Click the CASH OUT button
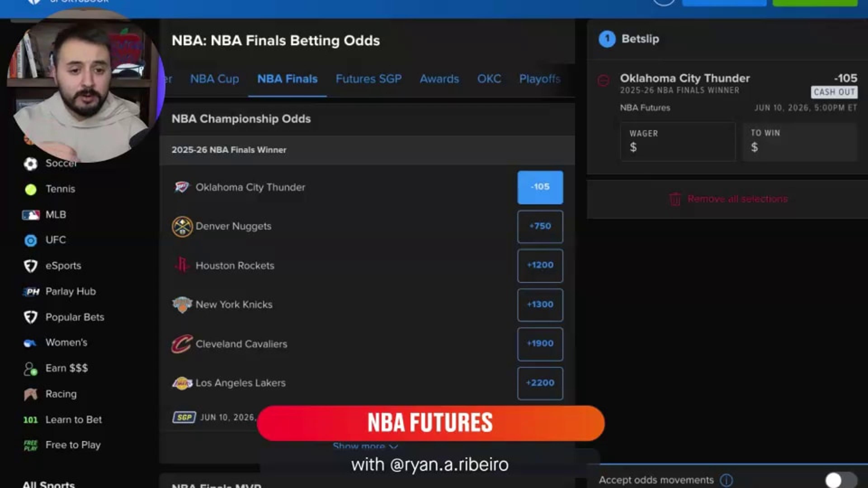The image size is (868, 488). tap(834, 92)
